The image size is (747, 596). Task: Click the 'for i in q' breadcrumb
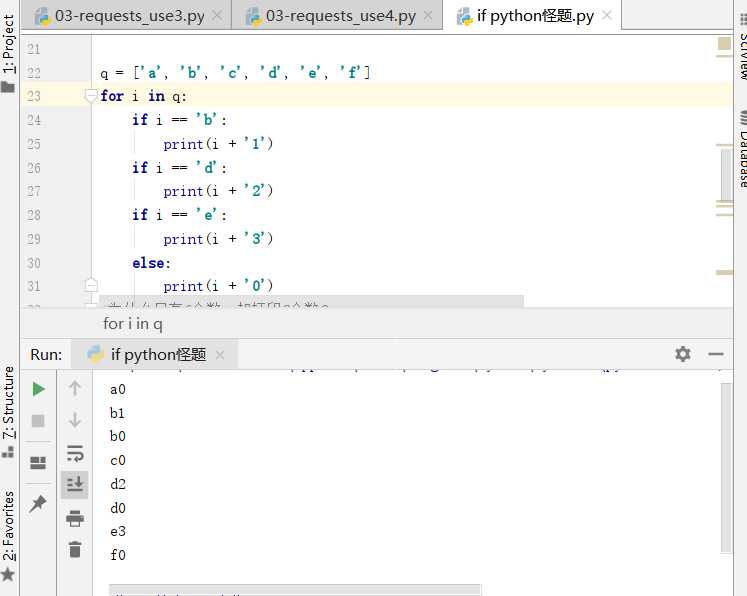tap(133, 324)
